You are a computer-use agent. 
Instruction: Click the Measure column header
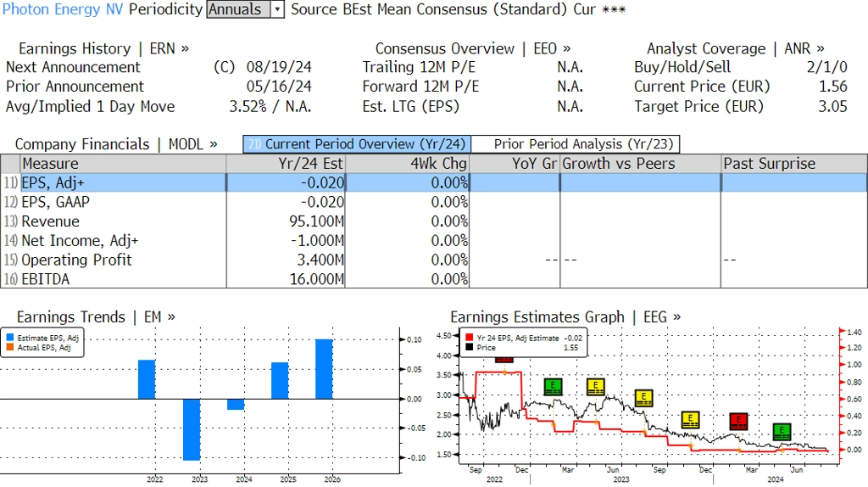[x=123, y=164]
